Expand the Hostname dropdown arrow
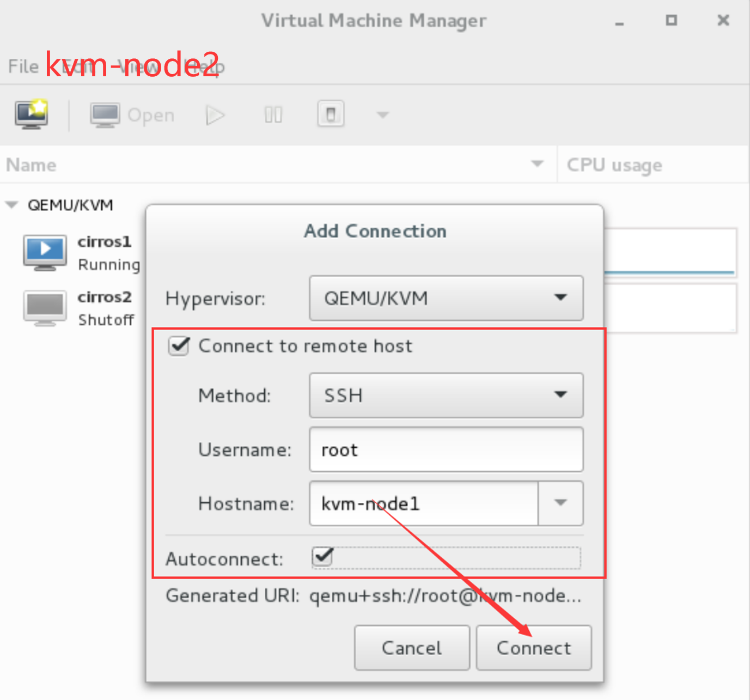 tap(560, 503)
